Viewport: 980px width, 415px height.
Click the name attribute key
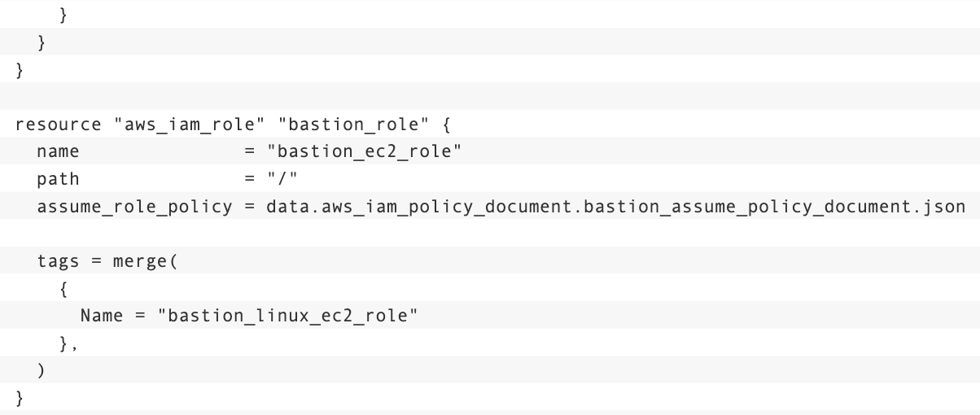pos(58,152)
